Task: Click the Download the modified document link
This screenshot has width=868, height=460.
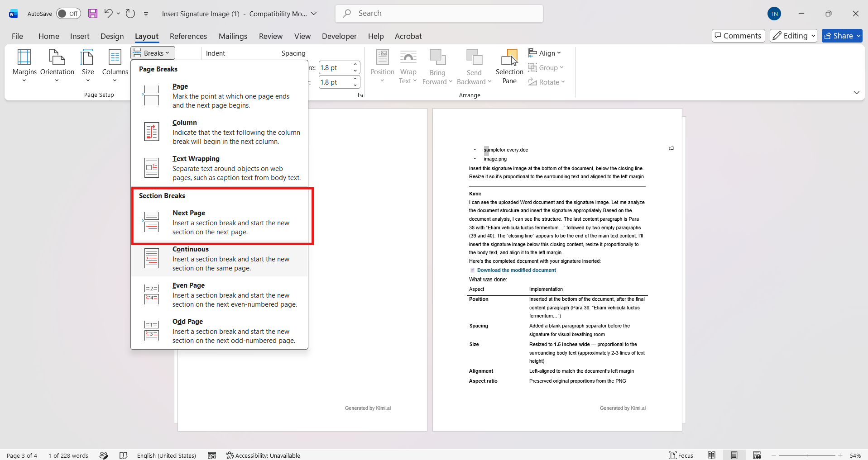Action: coord(516,270)
